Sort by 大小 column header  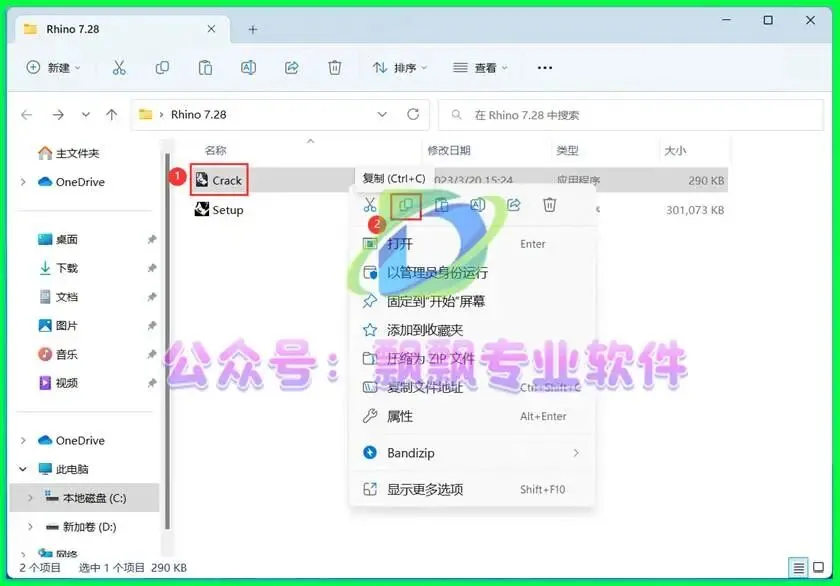(x=675, y=151)
